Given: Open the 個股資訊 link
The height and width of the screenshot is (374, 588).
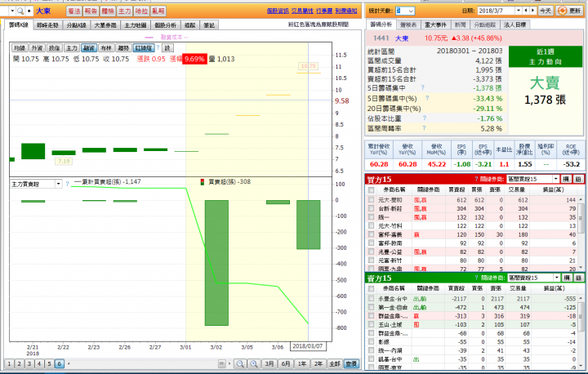Looking at the screenshot, I should tap(278, 11).
